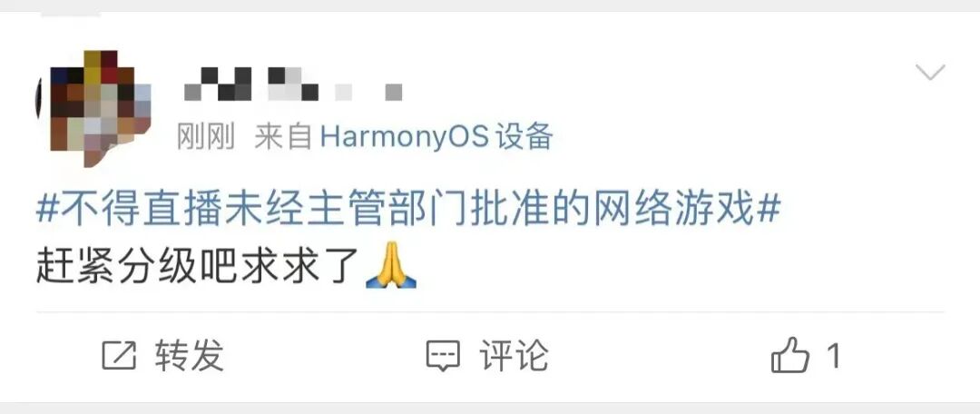Click the like count number 1

[x=833, y=357]
